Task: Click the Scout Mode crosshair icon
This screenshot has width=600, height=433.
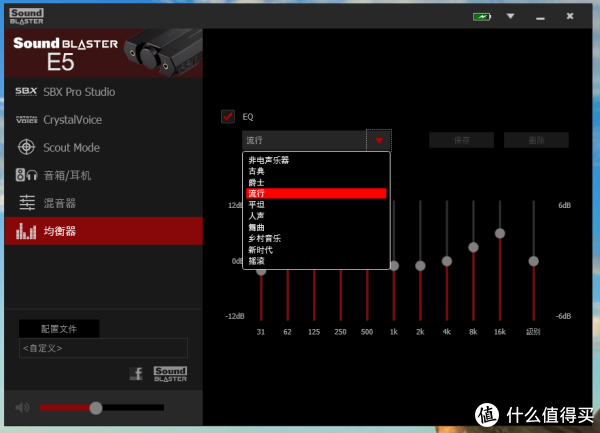Action: click(x=26, y=147)
